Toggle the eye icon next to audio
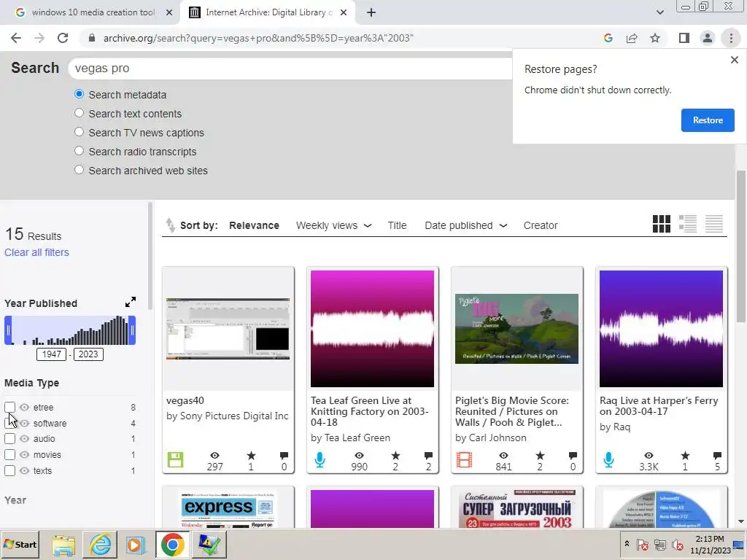 pyautogui.click(x=24, y=438)
